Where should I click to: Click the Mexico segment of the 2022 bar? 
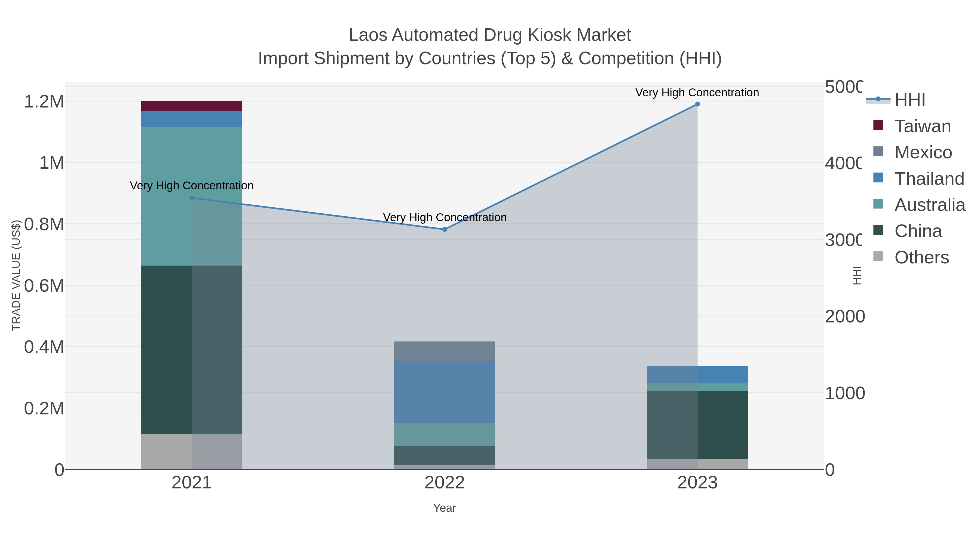pyautogui.click(x=445, y=351)
